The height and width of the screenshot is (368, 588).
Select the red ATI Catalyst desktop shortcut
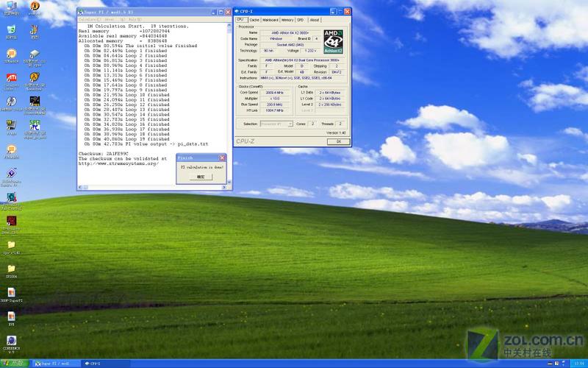click(x=12, y=78)
